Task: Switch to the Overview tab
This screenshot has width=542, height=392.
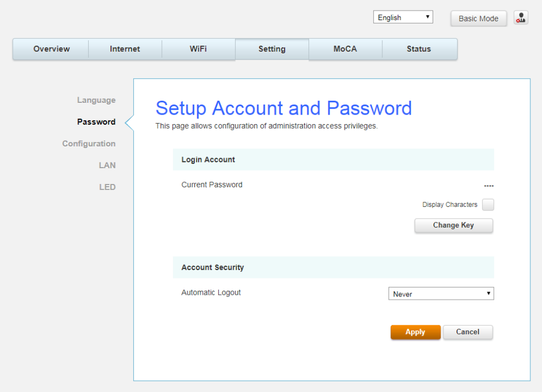Action: click(x=51, y=49)
